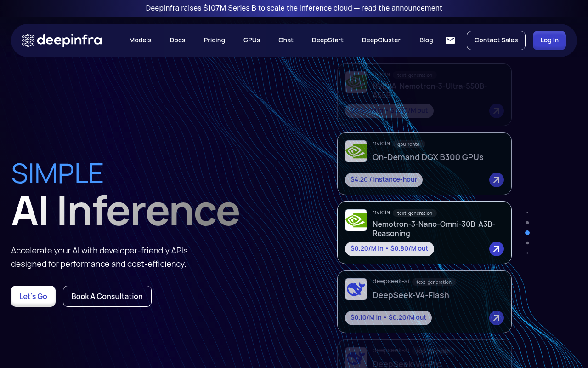Open Chat from the navigation
This screenshot has height=368, width=588.
tap(286, 40)
